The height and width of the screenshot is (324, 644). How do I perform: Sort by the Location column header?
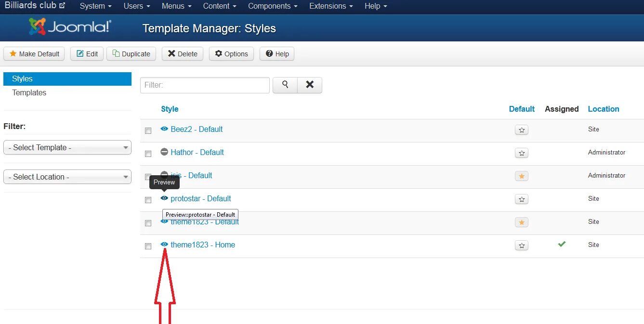point(604,109)
